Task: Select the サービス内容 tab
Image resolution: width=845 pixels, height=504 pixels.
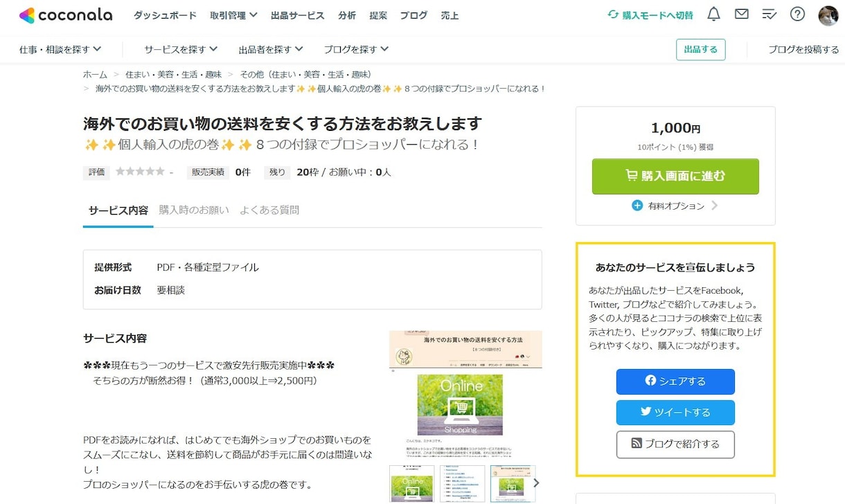Action: click(118, 210)
